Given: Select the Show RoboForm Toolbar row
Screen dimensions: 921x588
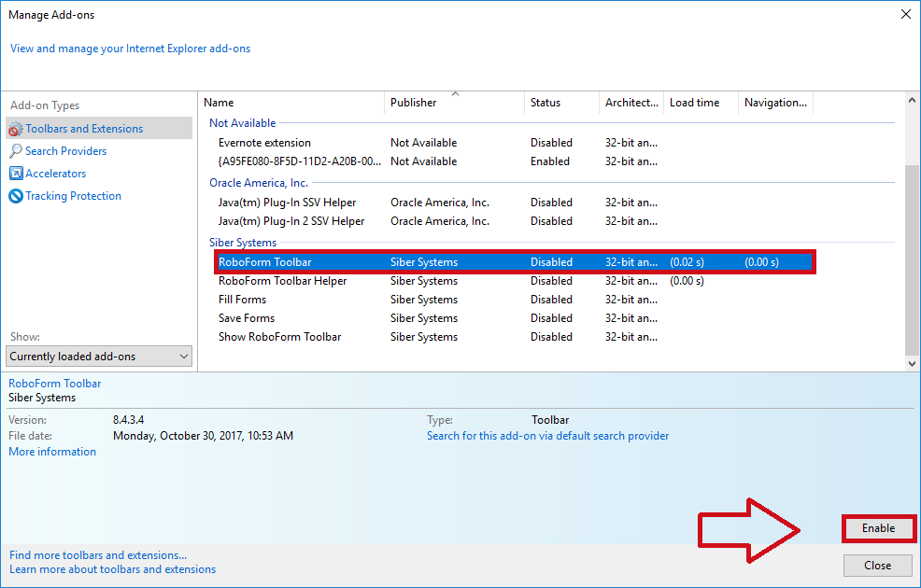Looking at the screenshot, I should pyautogui.click(x=515, y=337).
